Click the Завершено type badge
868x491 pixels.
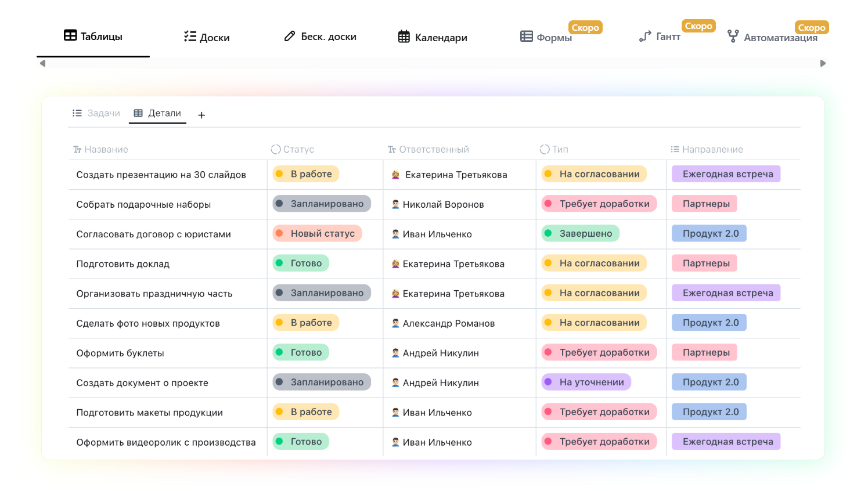580,233
